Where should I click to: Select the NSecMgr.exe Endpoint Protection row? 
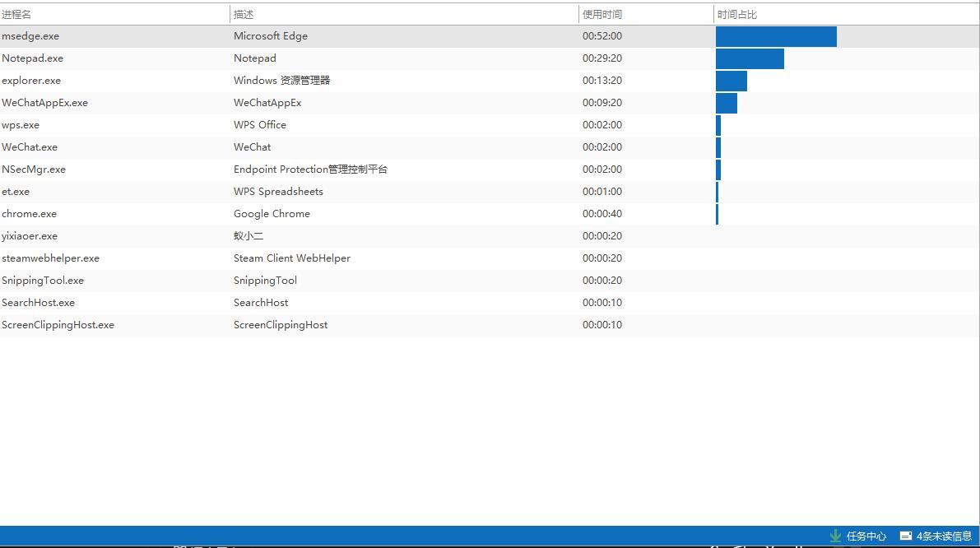tap(34, 170)
